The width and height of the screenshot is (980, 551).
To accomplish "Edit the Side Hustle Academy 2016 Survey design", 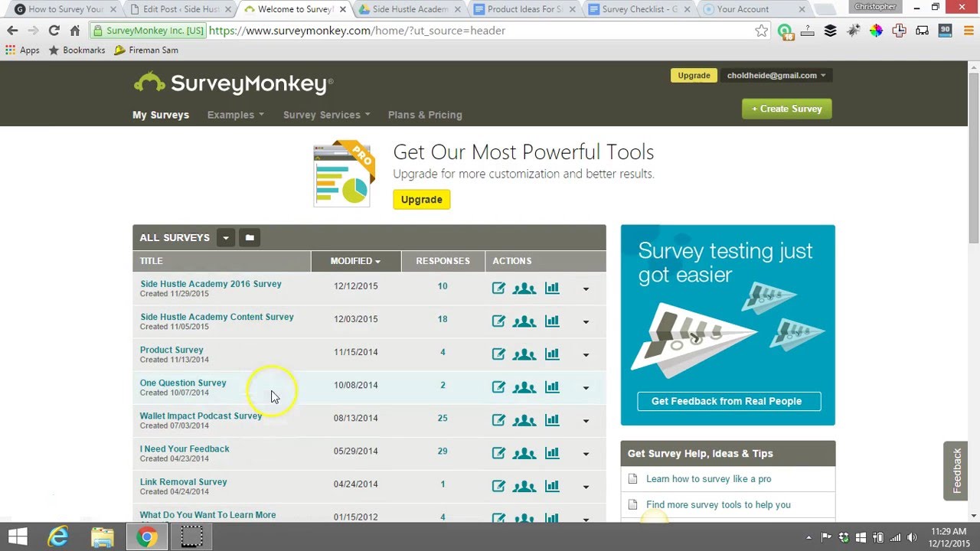I will [498, 289].
